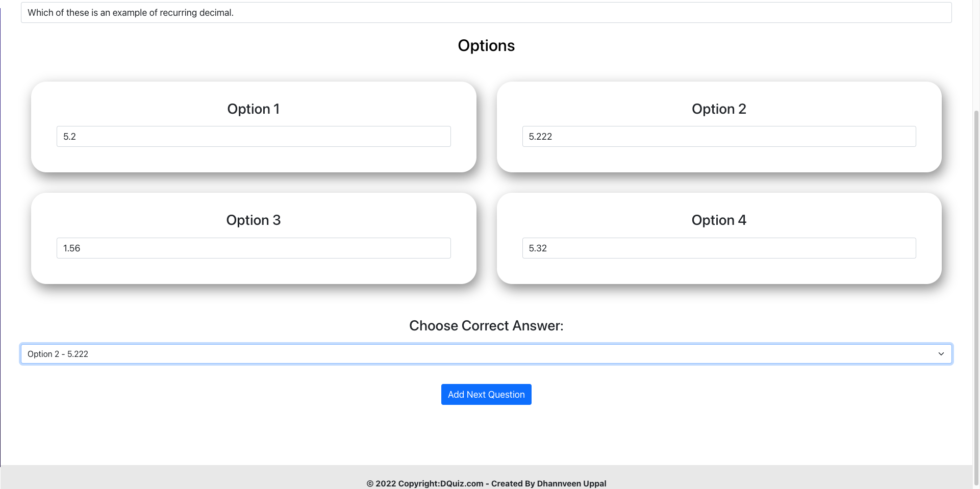Click creator name Dhannveen Uppal in footer
The height and width of the screenshot is (489, 980).
click(x=571, y=483)
